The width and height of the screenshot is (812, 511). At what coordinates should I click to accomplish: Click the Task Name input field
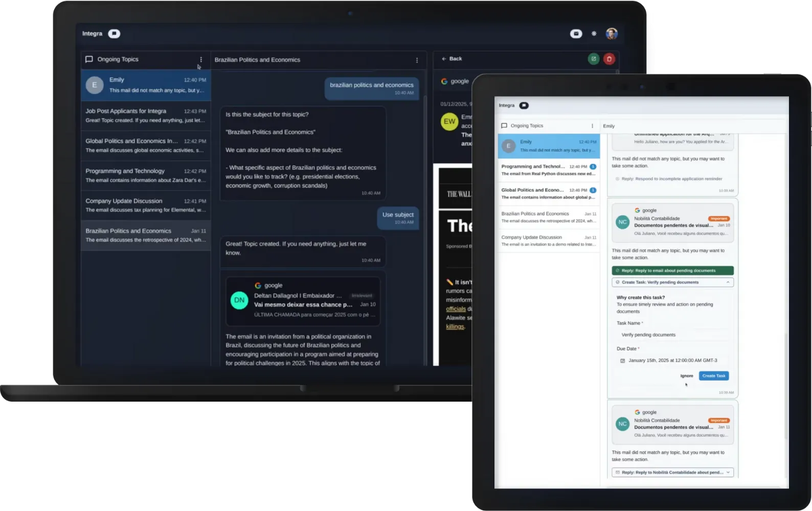pos(672,335)
